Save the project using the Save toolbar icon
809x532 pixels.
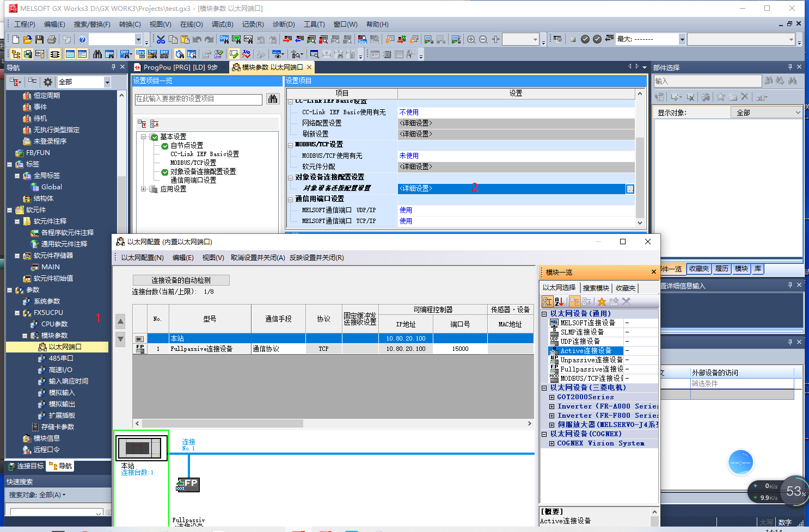coord(39,39)
